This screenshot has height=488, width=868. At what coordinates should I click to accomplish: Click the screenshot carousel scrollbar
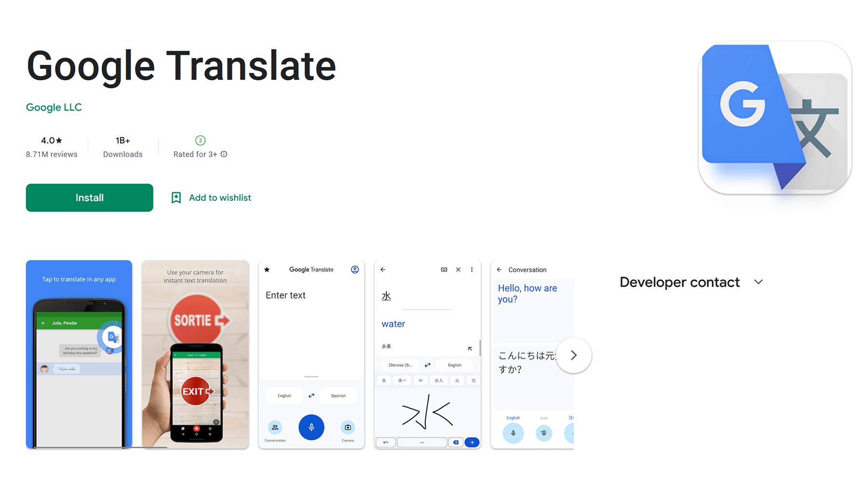[101, 448]
